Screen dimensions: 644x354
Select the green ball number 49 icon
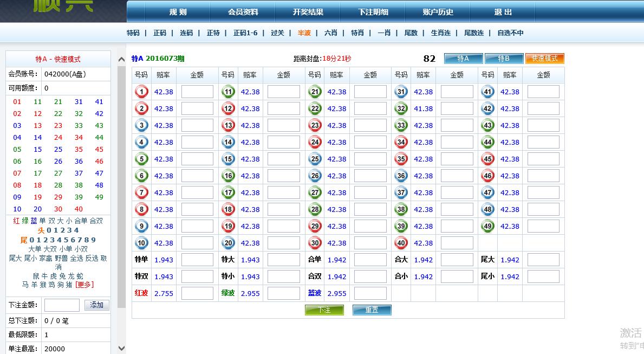(x=488, y=226)
